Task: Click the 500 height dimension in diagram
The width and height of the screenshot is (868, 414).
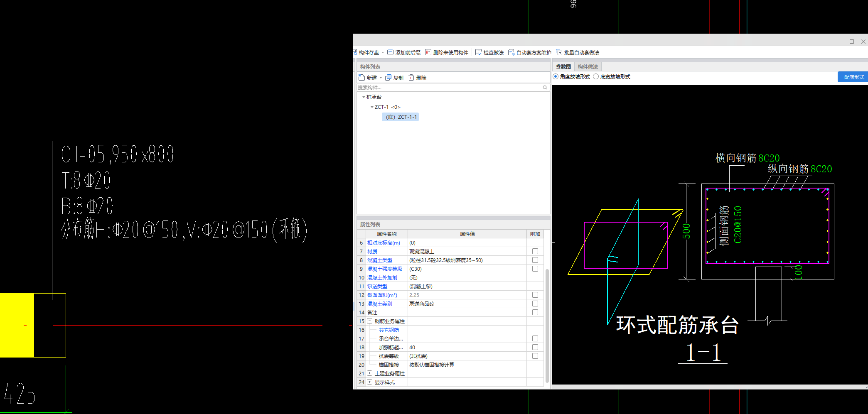Action: 686,231
